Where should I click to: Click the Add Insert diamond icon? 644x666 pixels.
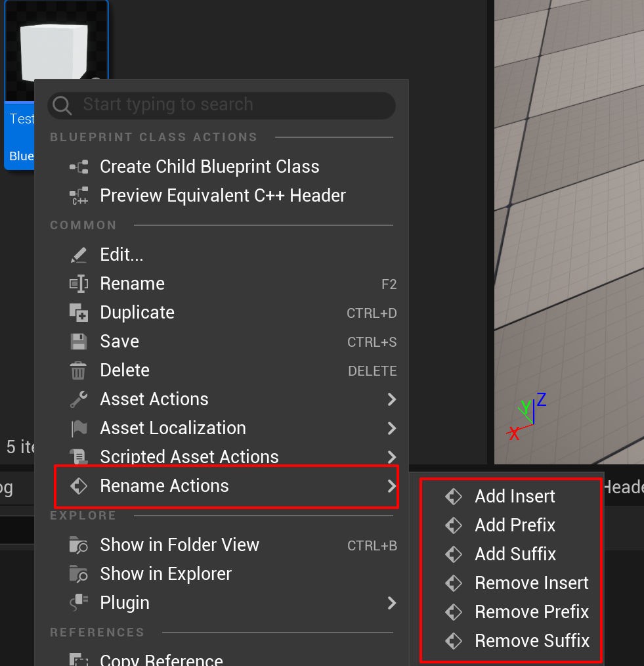point(454,496)
